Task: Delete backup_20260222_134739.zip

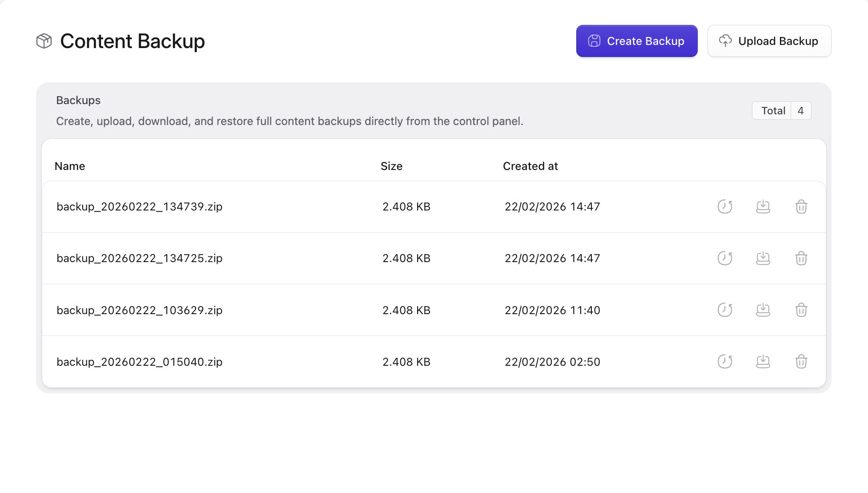Action: coord(801,206)
